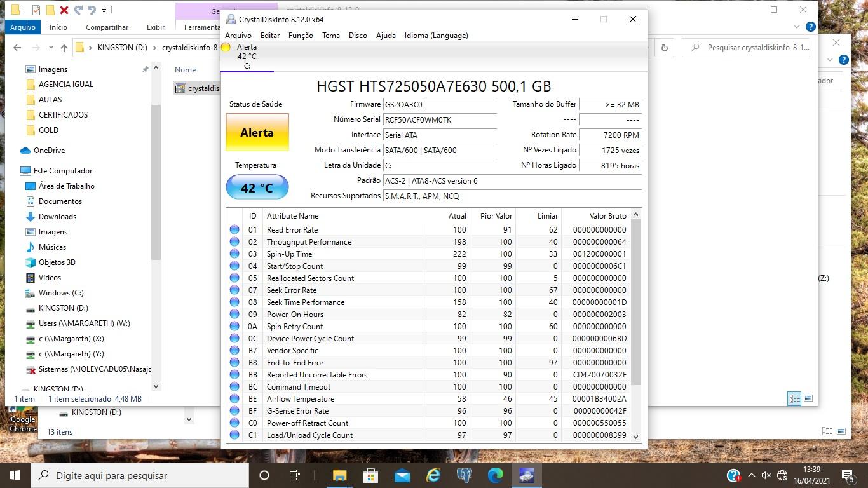Select the Seek Error Rate attribute row
Image resolution: width=868 pixels, height=488 pixels.
pos(428,290)
